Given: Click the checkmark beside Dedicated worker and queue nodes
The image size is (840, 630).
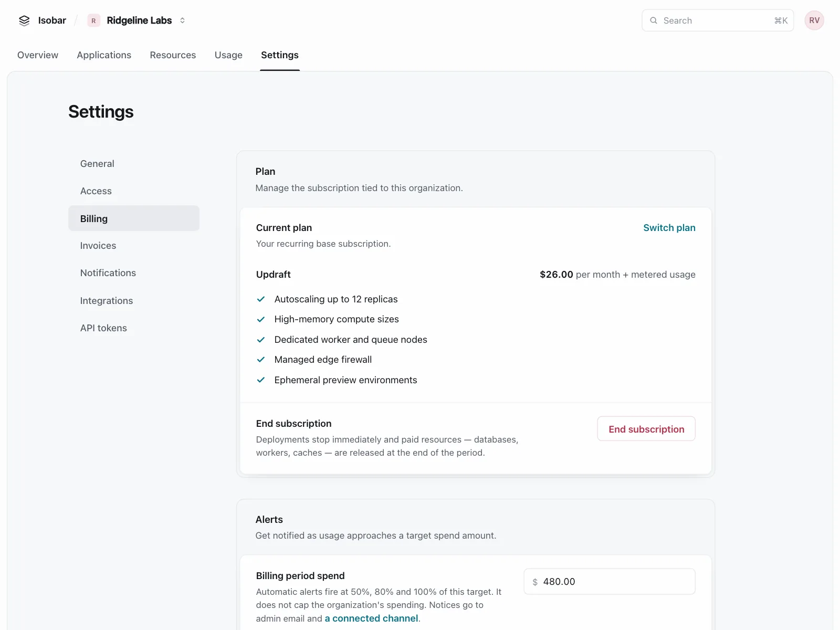Looking at the screenshot, I should [x=260, y=340].
